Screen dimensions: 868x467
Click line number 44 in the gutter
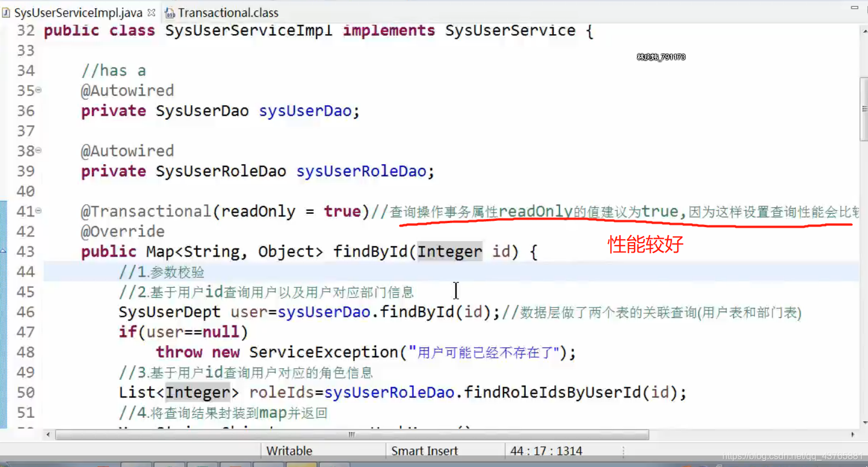click(x=25, y=272)
